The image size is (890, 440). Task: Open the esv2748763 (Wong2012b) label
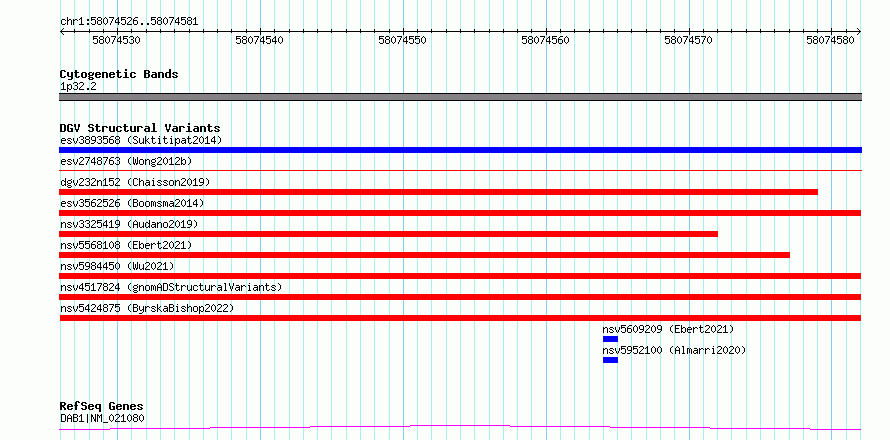[x=126, y=161]
